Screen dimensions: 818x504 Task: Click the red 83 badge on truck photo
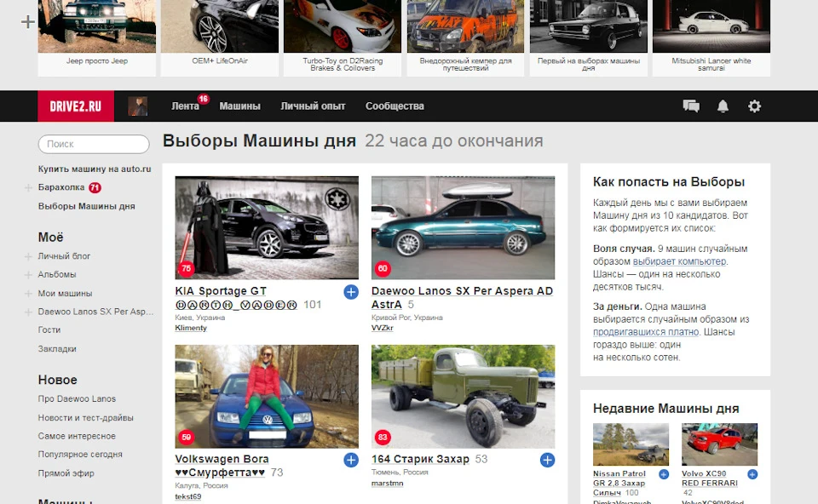383,437
